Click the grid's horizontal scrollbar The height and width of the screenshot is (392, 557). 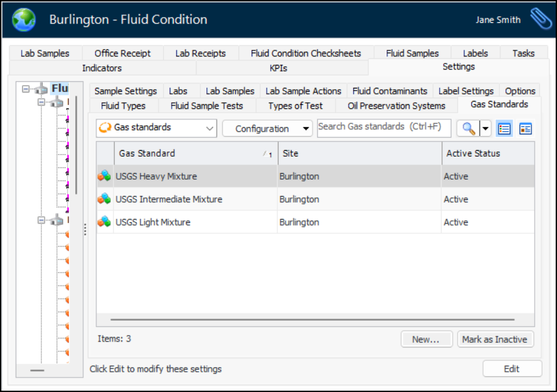tap(312, 319)
